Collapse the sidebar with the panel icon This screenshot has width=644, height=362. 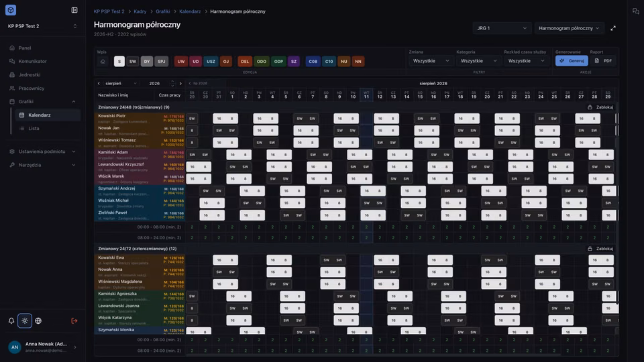[x=74, y=10]
